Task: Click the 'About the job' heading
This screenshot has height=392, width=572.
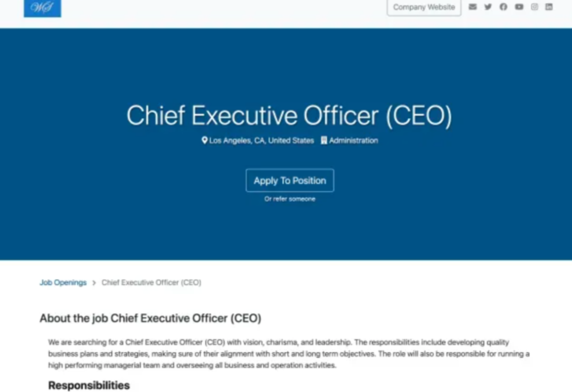Action: coord(150,318)
